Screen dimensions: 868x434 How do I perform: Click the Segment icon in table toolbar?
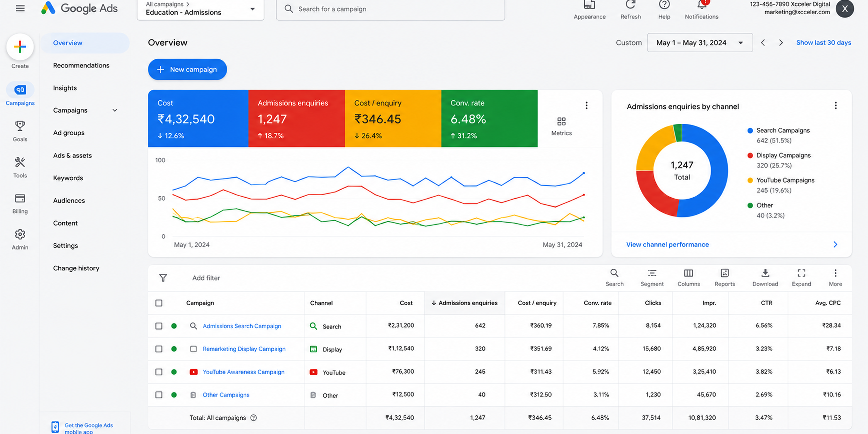[x=652, y=273]
